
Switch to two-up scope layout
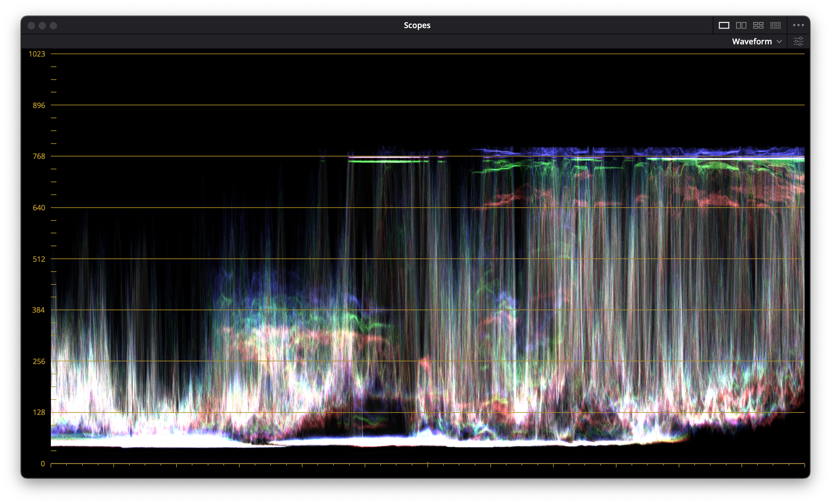(741, 25)
